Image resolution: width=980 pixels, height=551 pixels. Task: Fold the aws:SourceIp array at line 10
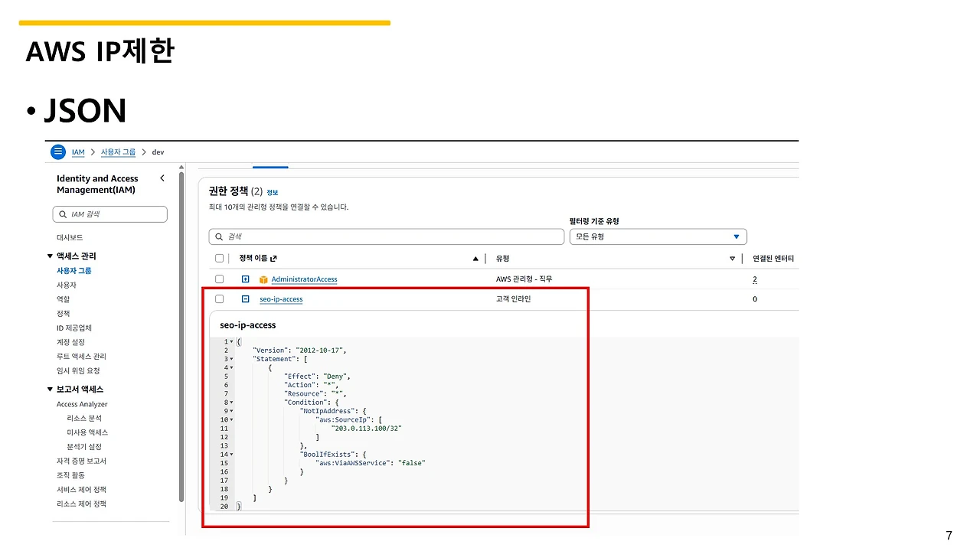click(x=231, y=420)
